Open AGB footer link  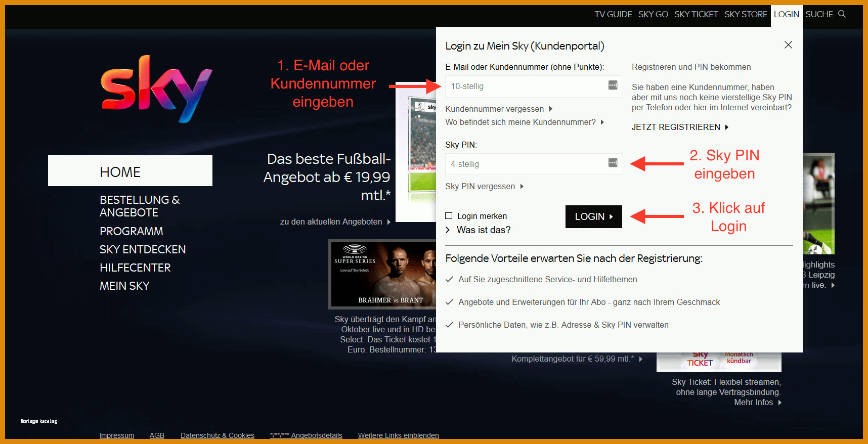157,435
